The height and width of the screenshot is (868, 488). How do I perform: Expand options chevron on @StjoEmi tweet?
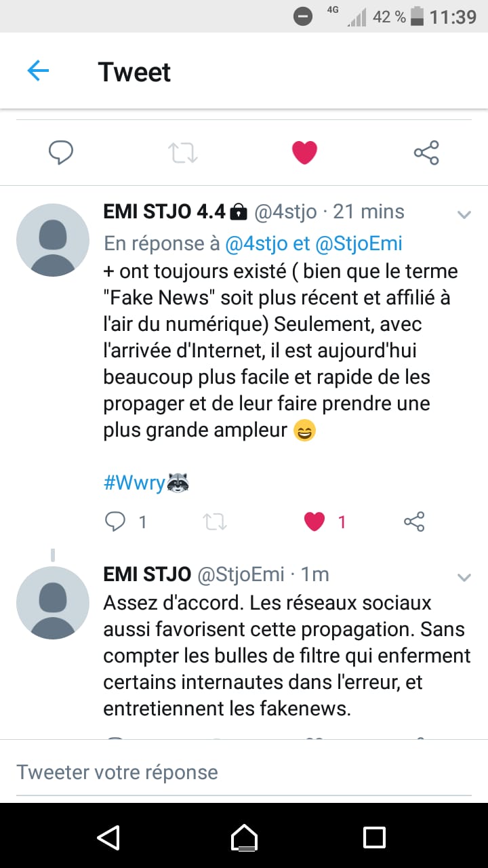tap(464, 578)
